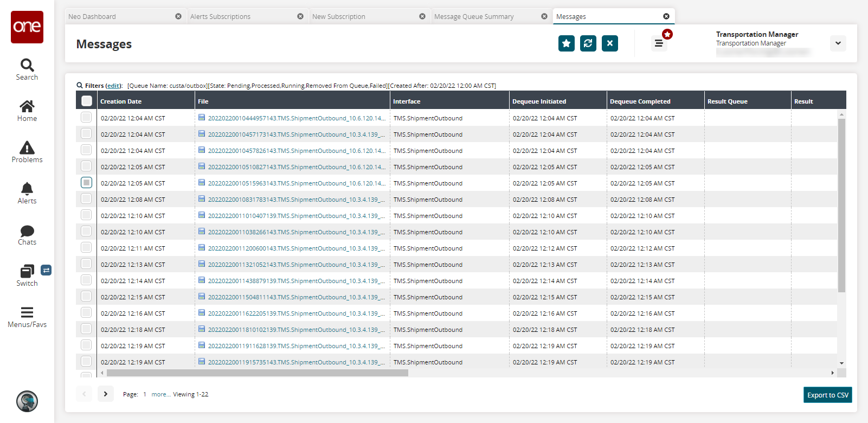Switch to the Message Queue Summary tab

pyautogui.click(x=474, y=17)
